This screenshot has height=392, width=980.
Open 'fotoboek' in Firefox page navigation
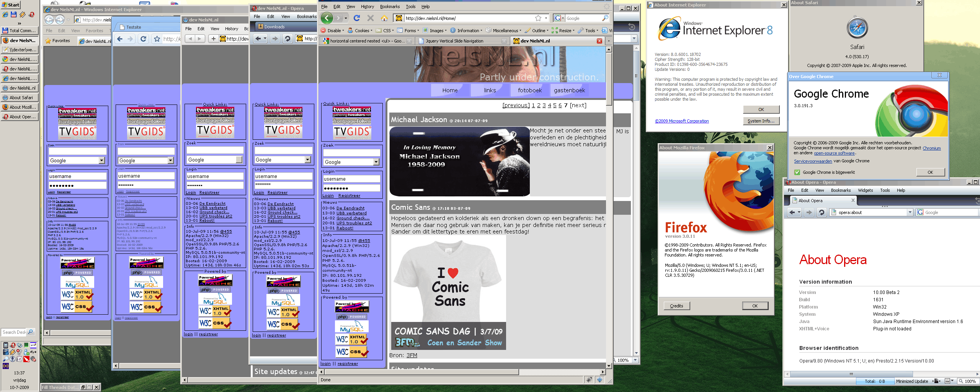(x=530, y=90)
